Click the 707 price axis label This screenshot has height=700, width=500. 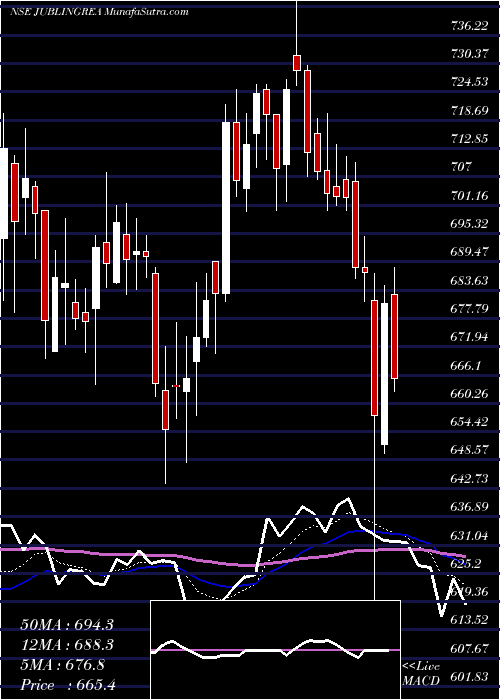[462, 167]
